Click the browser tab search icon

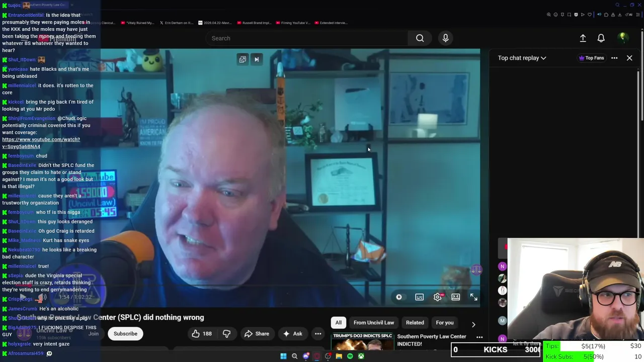[617, 5]
